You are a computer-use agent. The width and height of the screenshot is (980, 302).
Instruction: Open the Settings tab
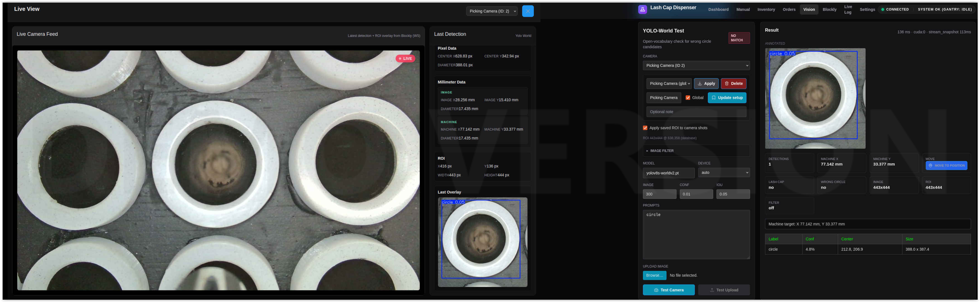pyautogui.click(x=867, y=10)
